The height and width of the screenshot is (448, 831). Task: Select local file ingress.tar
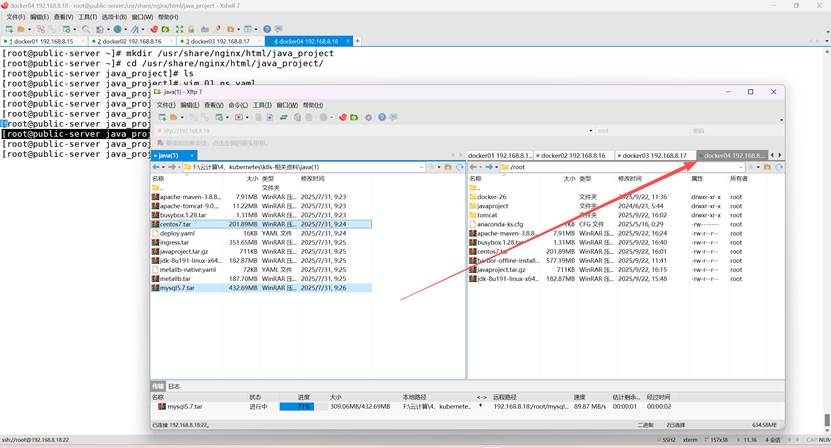pyautogui.click(x=174, y=242)
